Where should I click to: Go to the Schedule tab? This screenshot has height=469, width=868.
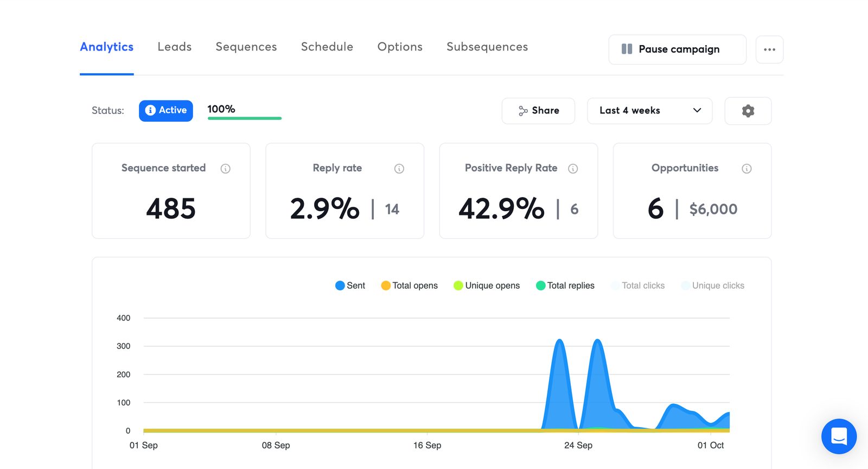[x=327, y=47]
